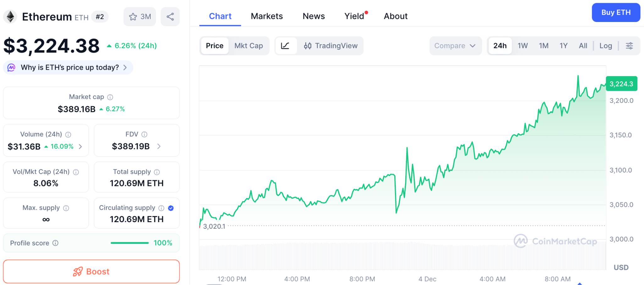The height and width of the screenshot is (285, 644).
Task: Open Circulating supply info icon
Action: (161, 208)
